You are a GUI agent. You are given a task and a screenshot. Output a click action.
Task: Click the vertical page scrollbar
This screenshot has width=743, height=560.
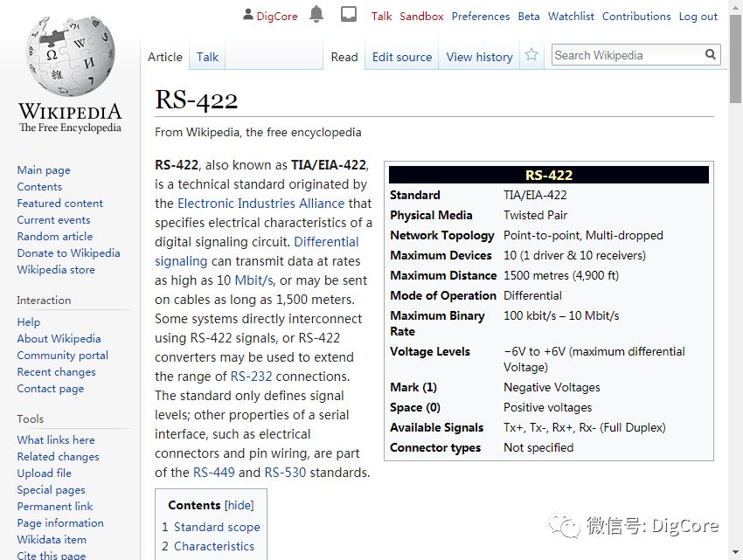(x=735, y=280)
